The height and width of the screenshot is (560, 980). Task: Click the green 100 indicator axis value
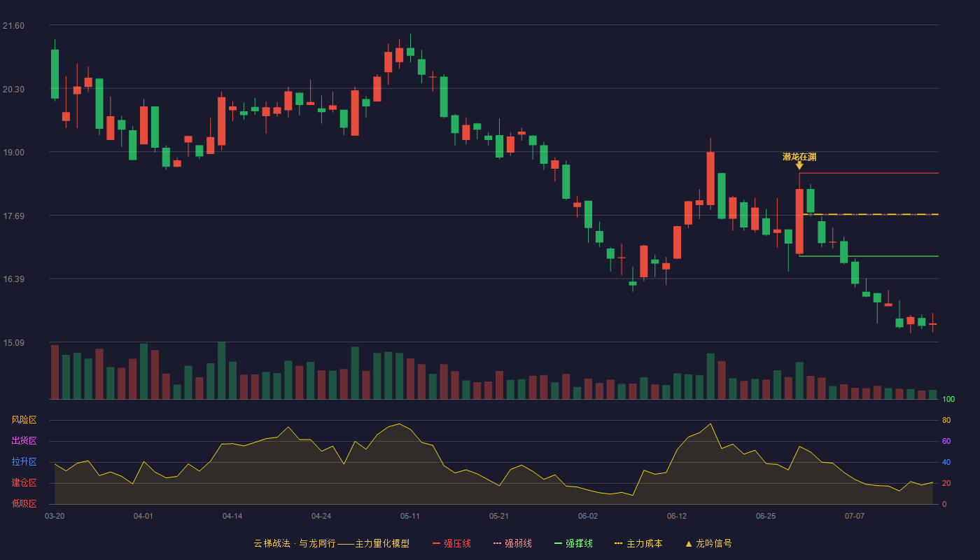click(x=948, y=400)
